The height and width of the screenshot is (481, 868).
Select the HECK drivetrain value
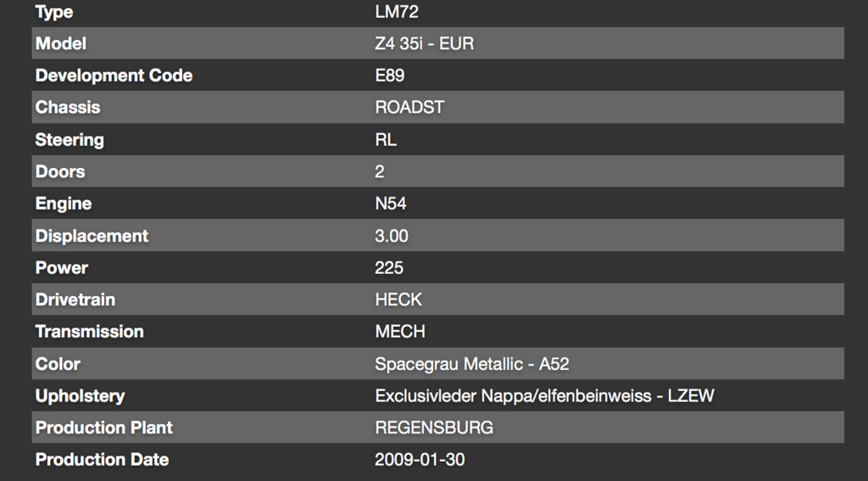coord(398,299)
